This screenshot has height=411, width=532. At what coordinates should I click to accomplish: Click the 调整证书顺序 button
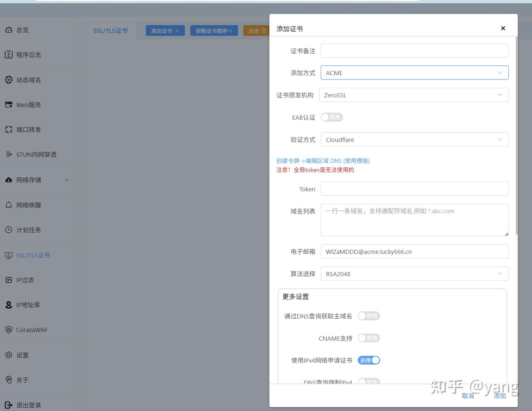click(x=214, y=31)
